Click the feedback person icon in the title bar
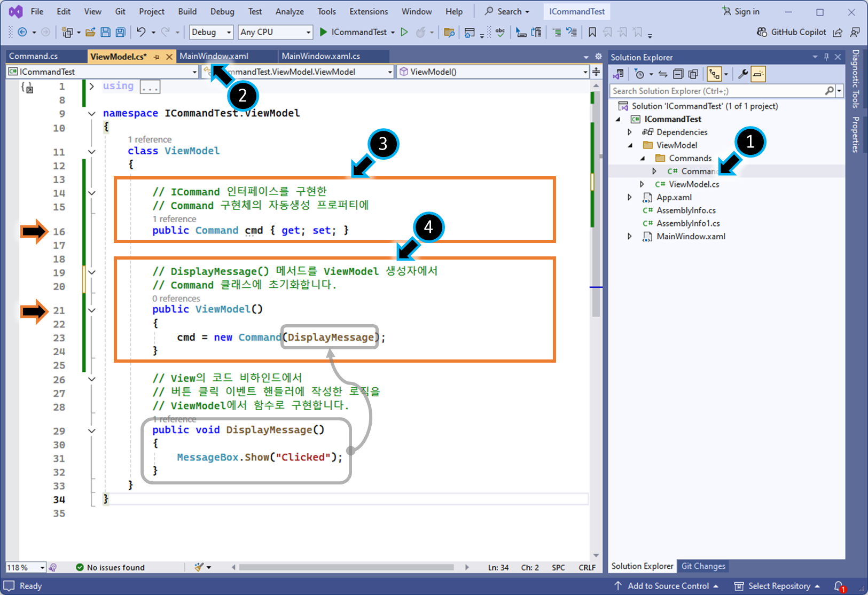This screenshot has width=868, height=595. pos(855,32)
